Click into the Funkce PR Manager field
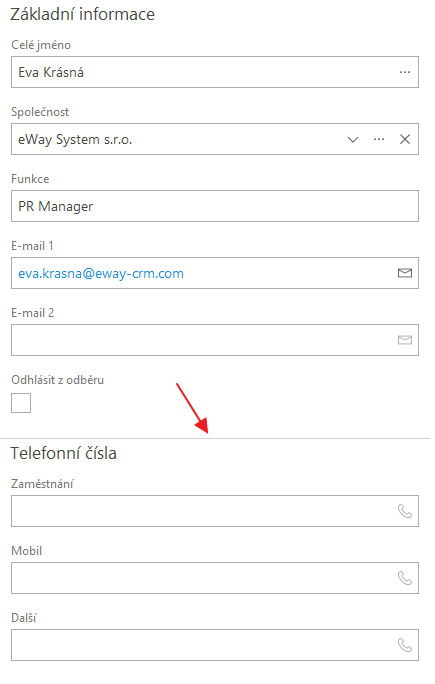 point(215,206)
